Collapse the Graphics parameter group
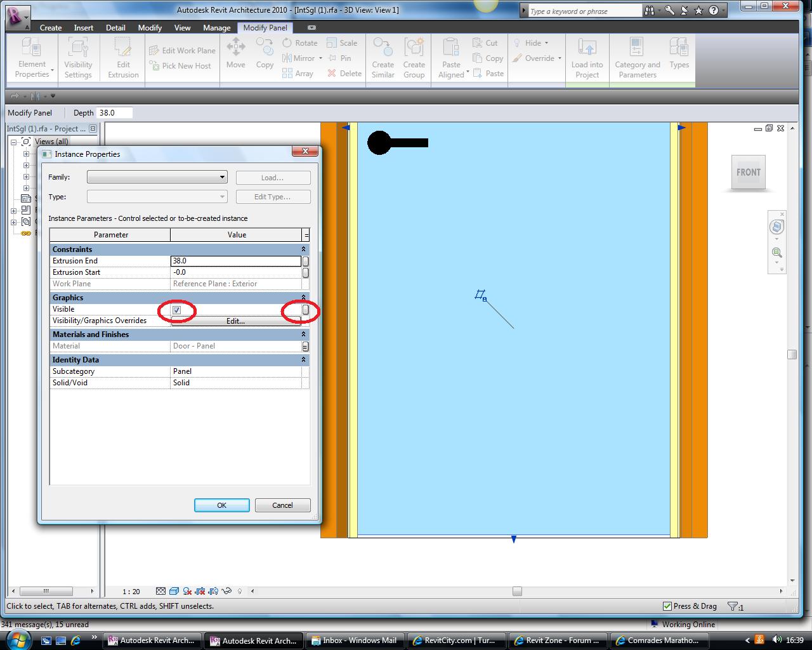 pyautogui.click(x=303, y=298)
